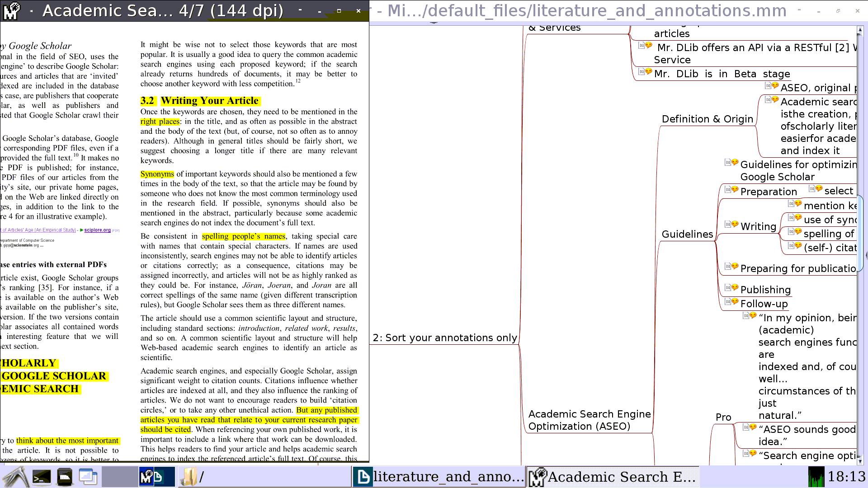Select the 'Pro' mind map node
The height and width of the screenshot is (488, 868).
point(723,417)
